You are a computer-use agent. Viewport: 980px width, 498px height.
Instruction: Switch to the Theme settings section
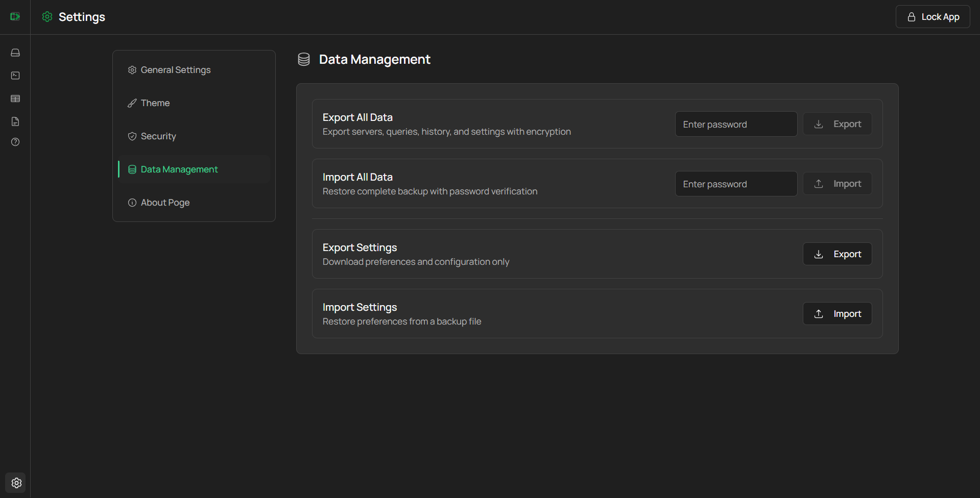pyautogui.click(x=155, y=103)
